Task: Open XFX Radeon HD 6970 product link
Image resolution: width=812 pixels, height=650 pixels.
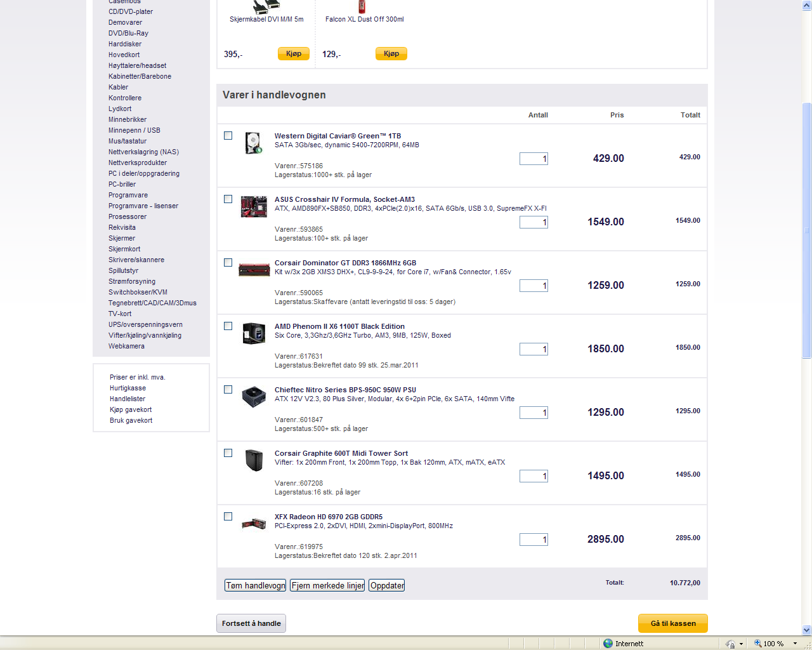Action: pos(329,517)
